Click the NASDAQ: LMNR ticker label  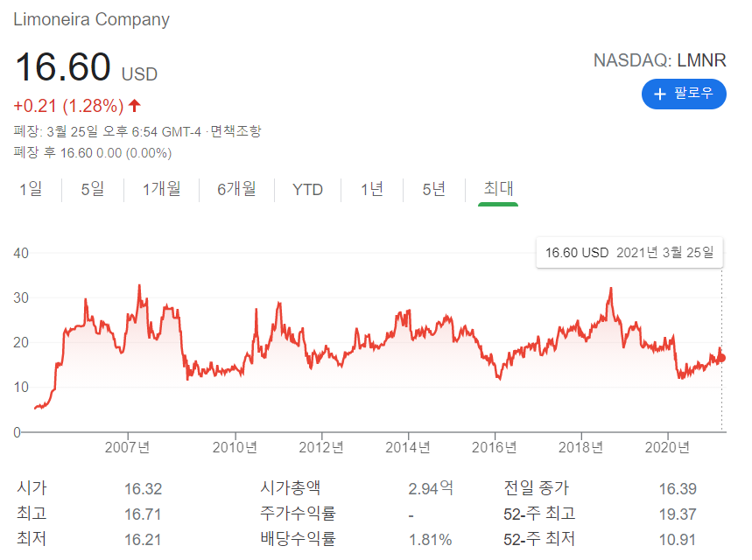coord(660,60)
